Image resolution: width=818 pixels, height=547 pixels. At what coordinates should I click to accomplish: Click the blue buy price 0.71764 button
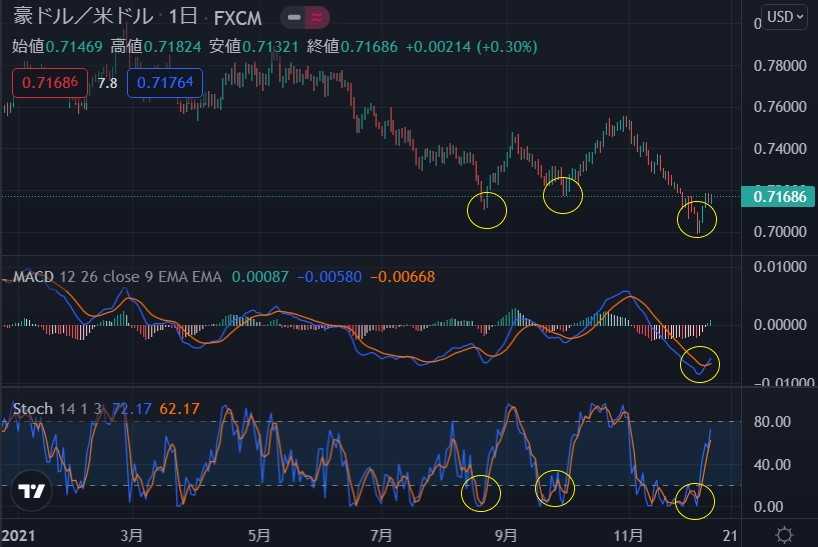[x=165, y=82]
